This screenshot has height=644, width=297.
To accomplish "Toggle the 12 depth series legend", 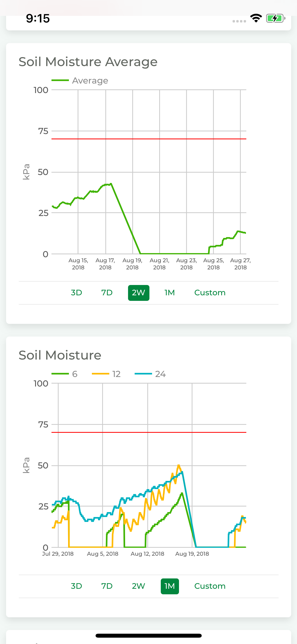I will point(106,374).
